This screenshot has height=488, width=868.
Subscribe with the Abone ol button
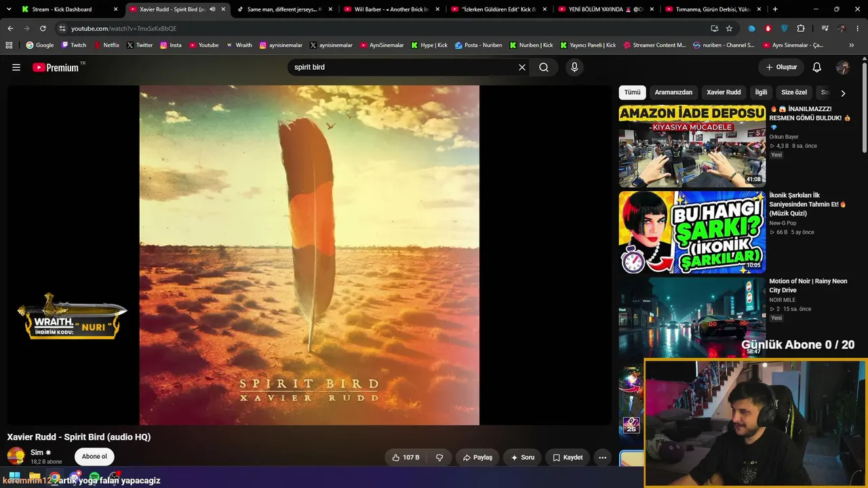(94, 457)
